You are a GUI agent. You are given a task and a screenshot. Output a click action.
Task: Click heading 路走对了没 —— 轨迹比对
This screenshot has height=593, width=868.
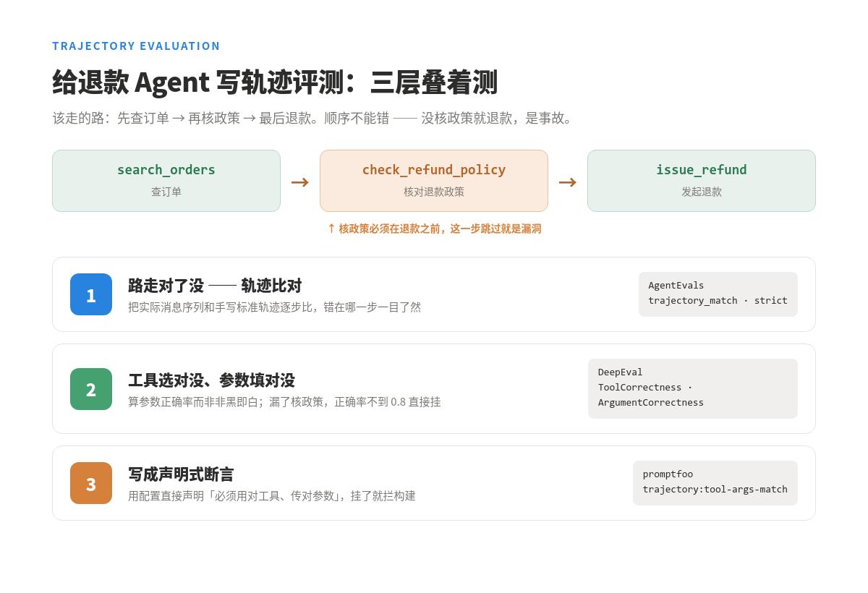point(215,286)
